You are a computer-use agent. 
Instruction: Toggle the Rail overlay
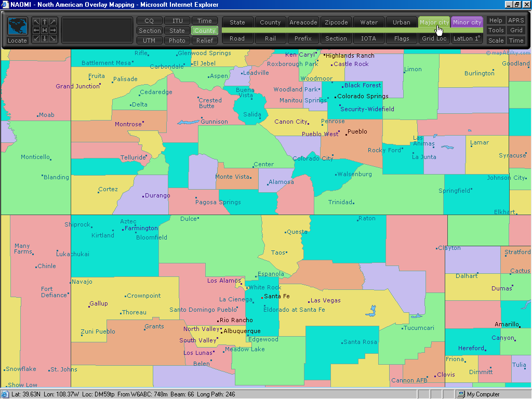pos(270,38)
